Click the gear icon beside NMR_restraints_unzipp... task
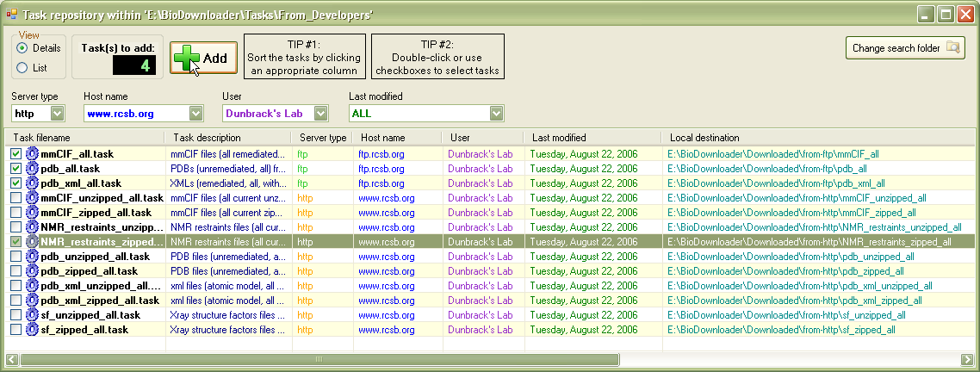Image resolution: width=980 pixels, height=372 pixels. point(32,227)
